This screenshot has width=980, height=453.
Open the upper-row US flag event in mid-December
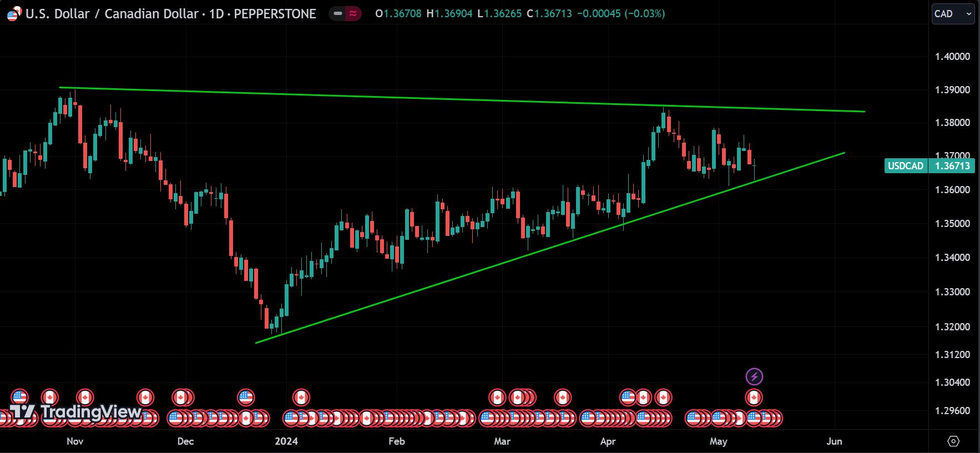pos(246,397)
